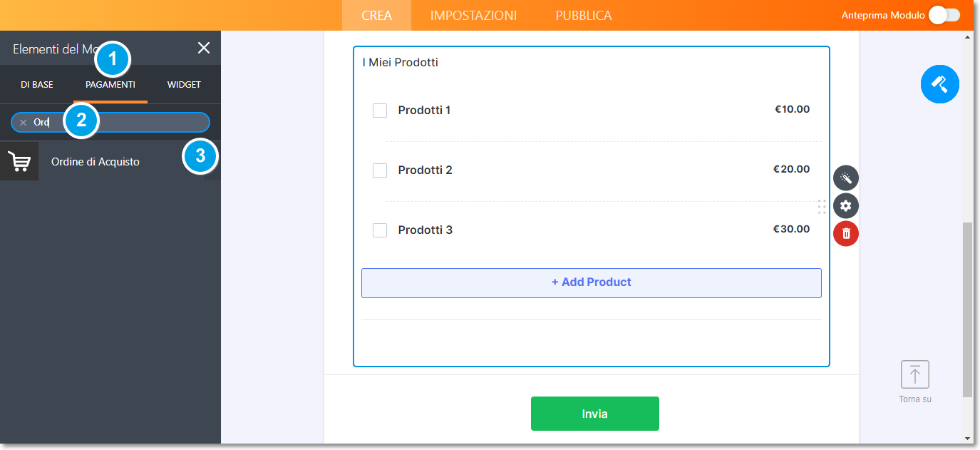
Task: Switch to the IMPOSTAZIONI tab
Action: tap(473, 15)
